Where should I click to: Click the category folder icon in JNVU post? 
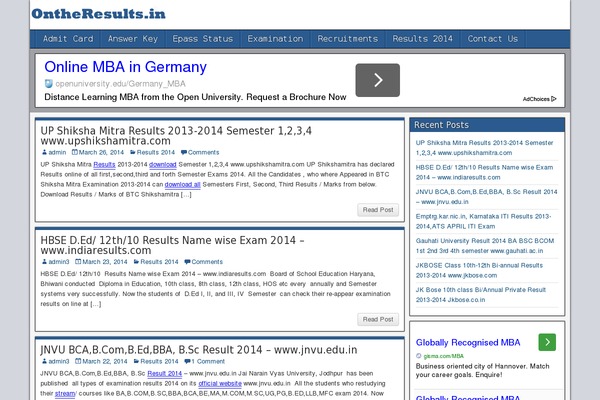pos(136,361)
